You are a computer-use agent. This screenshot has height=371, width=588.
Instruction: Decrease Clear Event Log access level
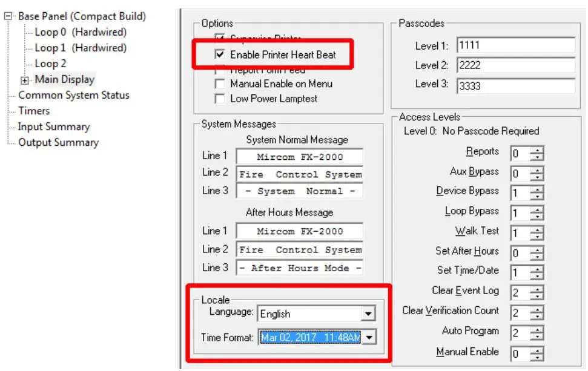[537, 297]
